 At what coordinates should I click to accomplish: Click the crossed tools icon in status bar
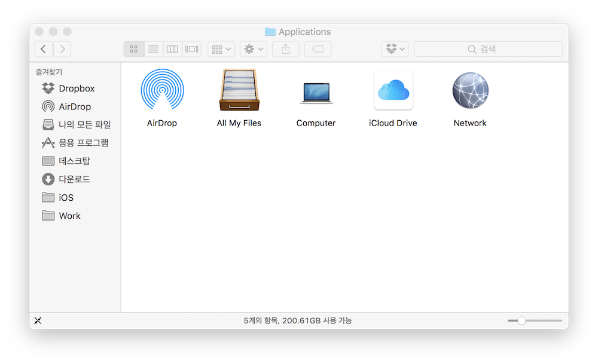click(38, 320)
